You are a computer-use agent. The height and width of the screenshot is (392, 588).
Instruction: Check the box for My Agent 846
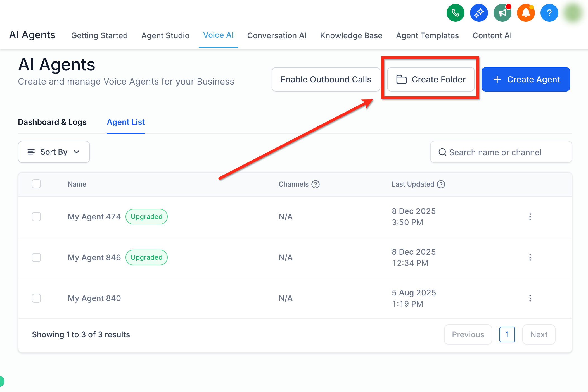[36, 257]
